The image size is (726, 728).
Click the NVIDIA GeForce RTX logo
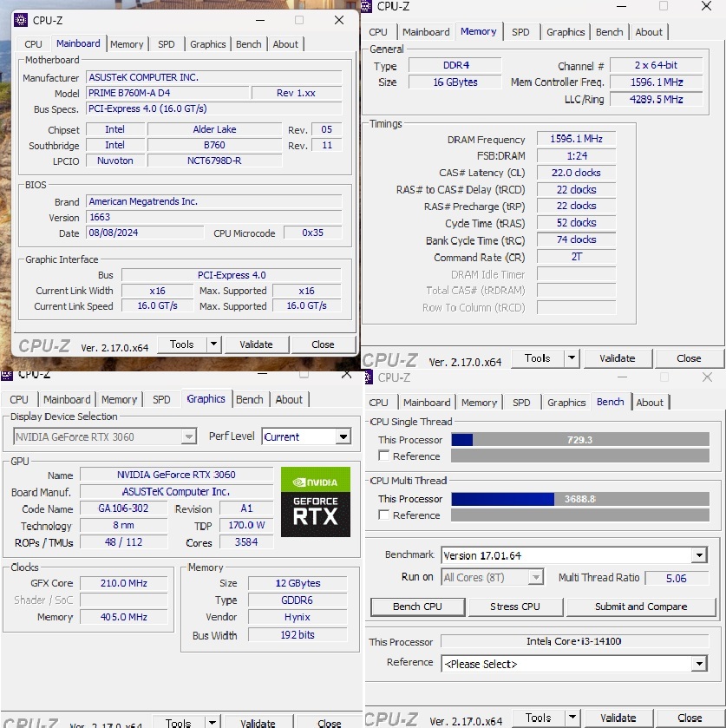315,502
